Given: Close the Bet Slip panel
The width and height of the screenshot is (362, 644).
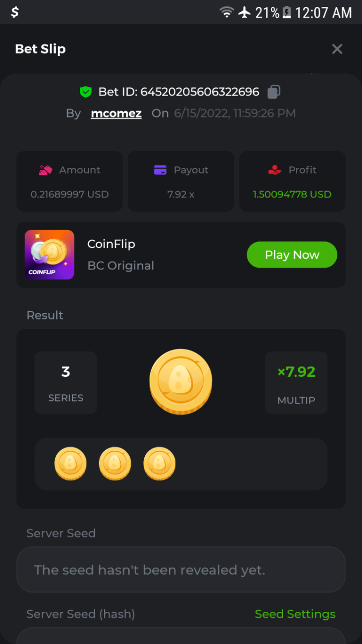Looking at the screenshot, I should coord(337,49).
